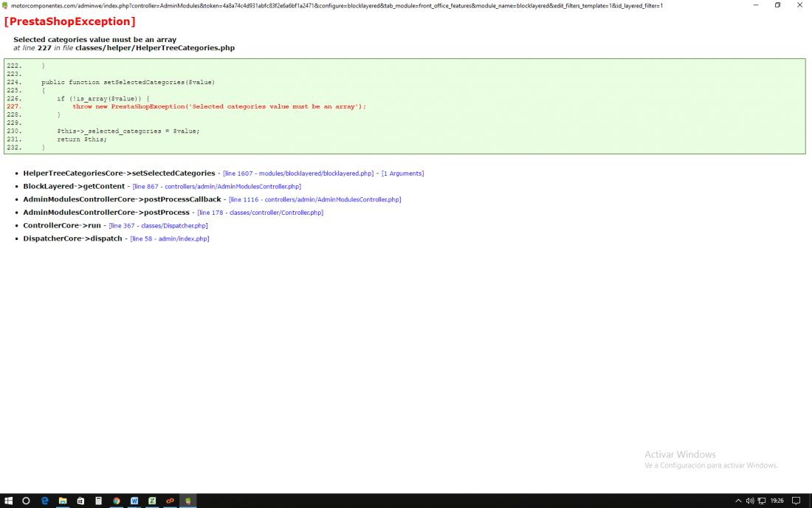Viewport: 812px width, 508px height.
Task: Click code line '$this->_selected_categories = $value;'
Action: (x=128, y=131)
